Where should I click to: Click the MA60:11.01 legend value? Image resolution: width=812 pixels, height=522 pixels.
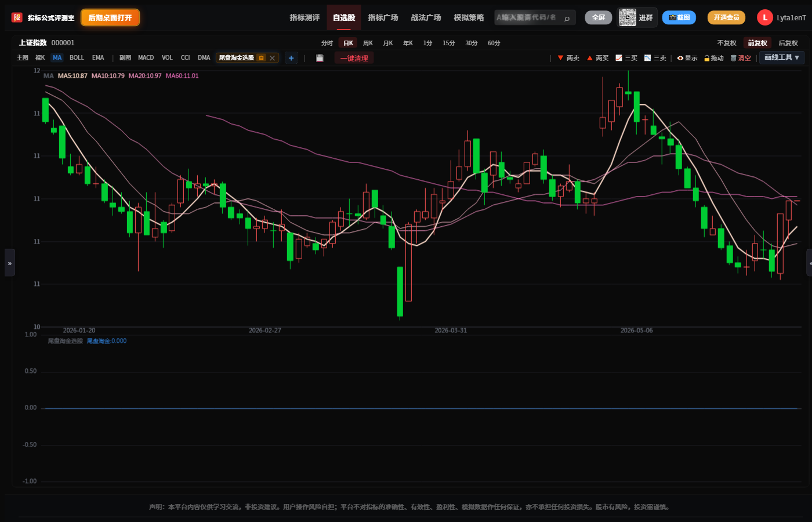[182, 76]
